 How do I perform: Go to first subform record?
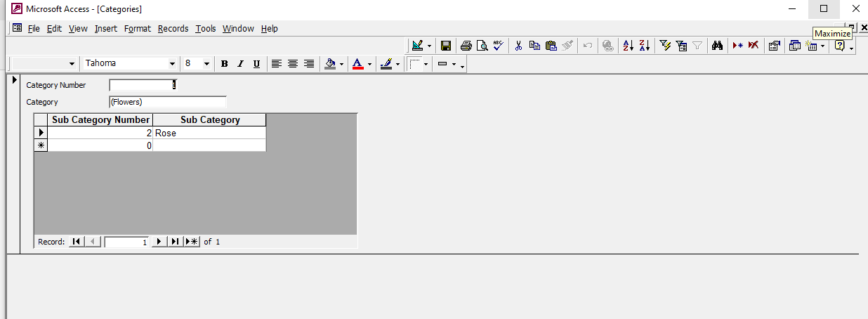(x=76, y=242)
